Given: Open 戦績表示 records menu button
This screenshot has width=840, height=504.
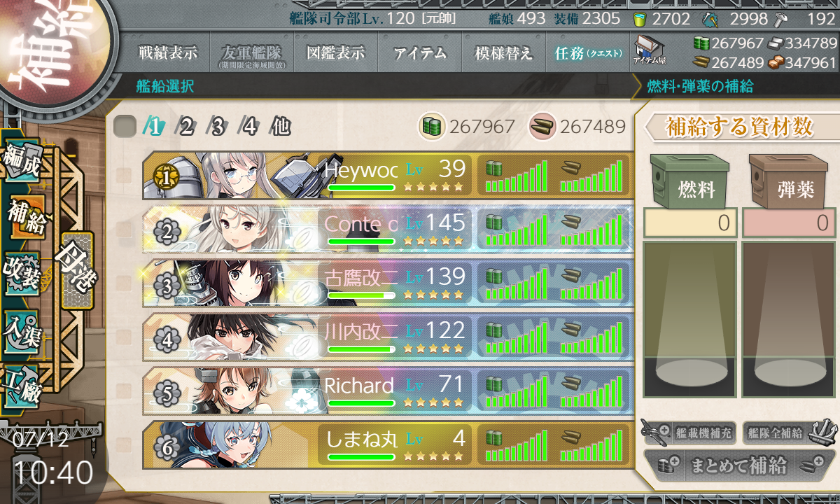Looking at the screenshot, I should coord(168,53).
